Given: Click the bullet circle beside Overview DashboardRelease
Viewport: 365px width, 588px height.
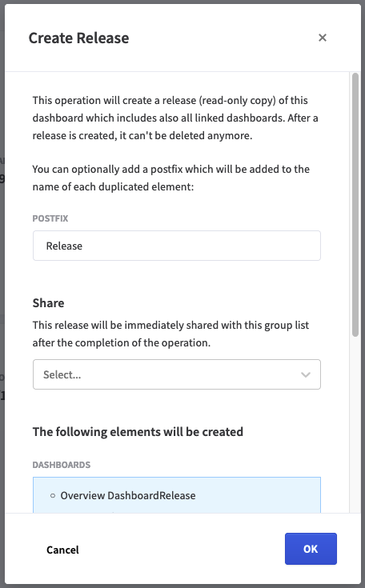Looking at the screenshot, I should coord(53,495).
